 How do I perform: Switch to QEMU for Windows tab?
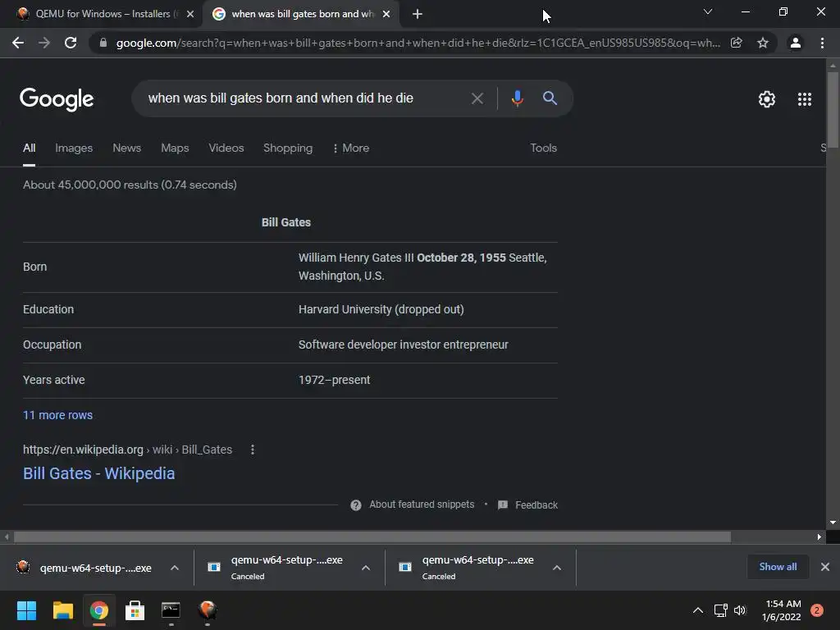pyautogui.click(x=103, y=14)
